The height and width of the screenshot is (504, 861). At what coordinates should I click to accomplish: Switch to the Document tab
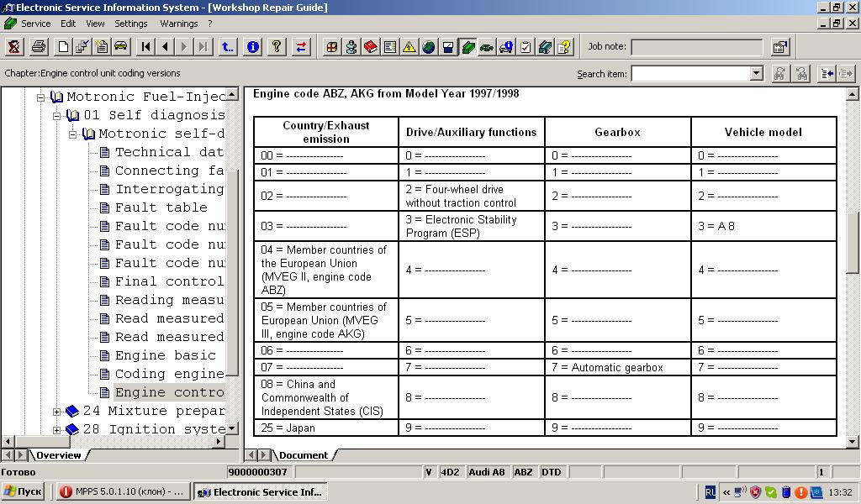(303, 455)
